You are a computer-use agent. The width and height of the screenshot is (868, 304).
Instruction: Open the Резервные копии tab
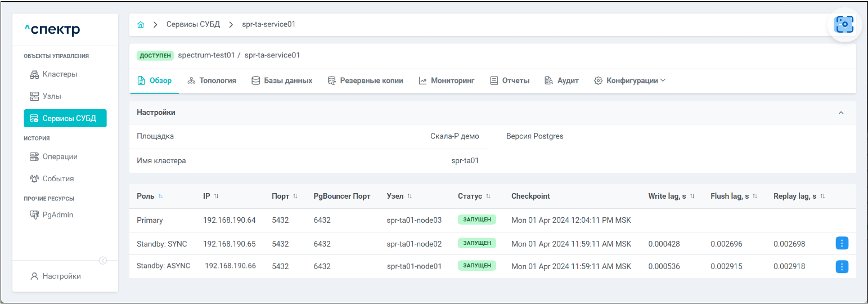click(x=366, y=81)
